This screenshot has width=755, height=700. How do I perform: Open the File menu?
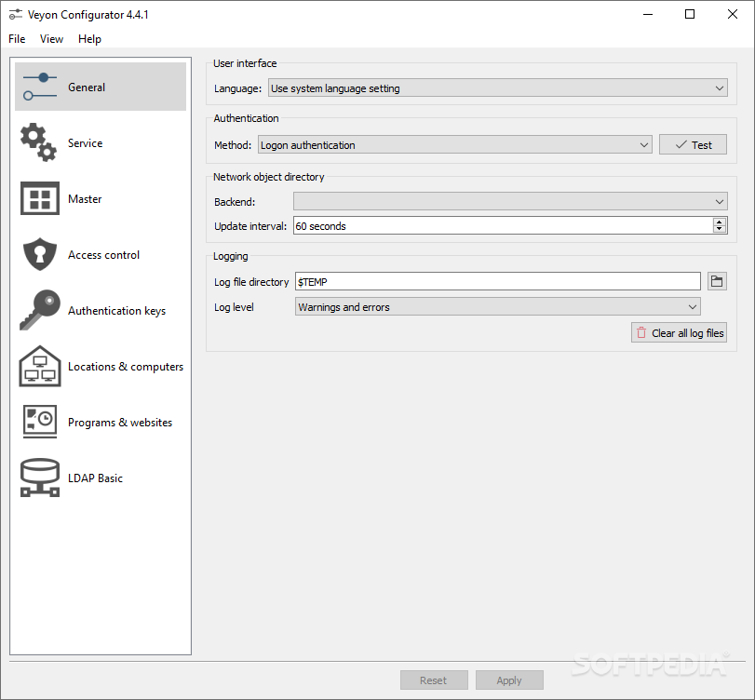pyautogui.click(x=17, y=39)
